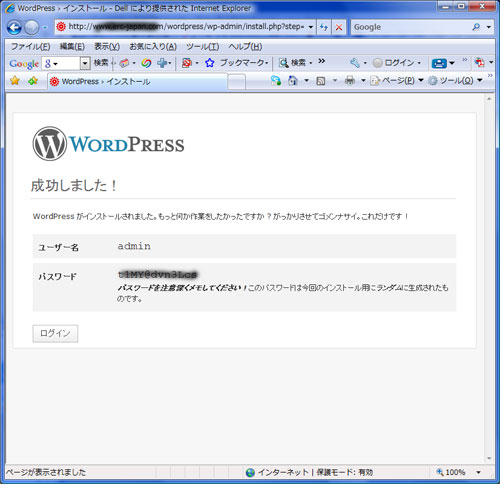Click the red Stop loading icon

pos(339,27)
